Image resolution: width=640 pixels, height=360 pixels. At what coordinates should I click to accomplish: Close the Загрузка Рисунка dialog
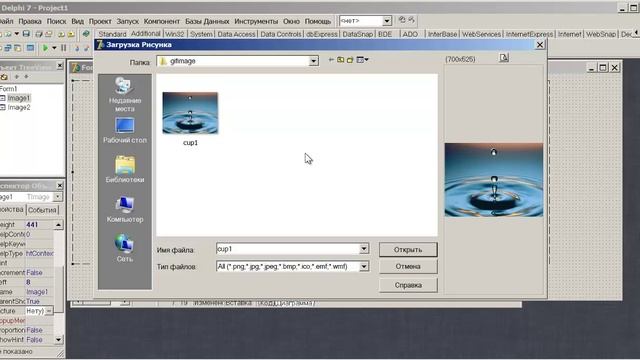(x=540, y=44)
